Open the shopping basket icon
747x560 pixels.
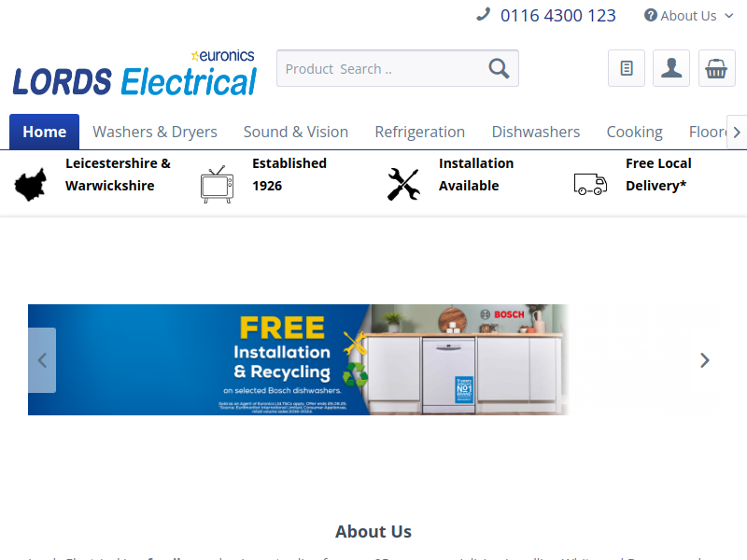click(716, 68)
